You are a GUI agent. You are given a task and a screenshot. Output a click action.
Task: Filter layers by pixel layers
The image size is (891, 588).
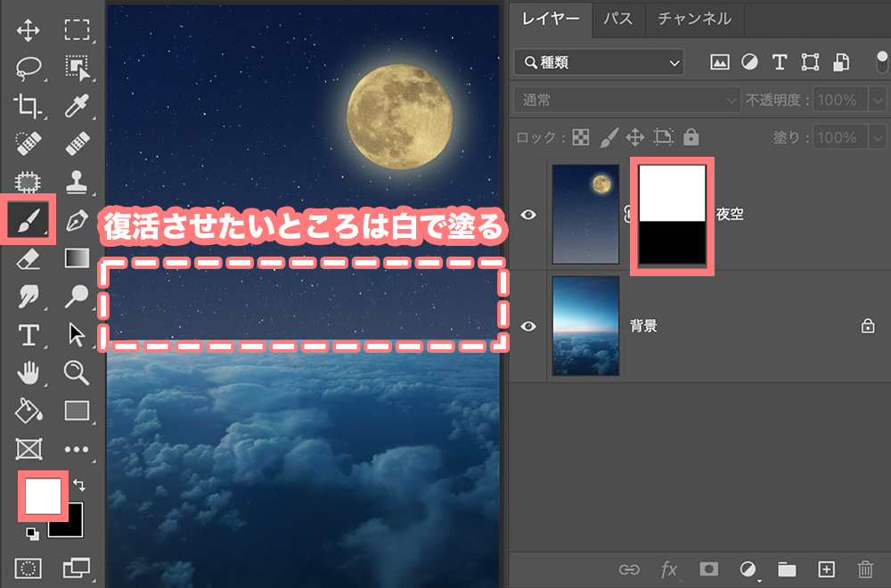(x=719, y=62)
